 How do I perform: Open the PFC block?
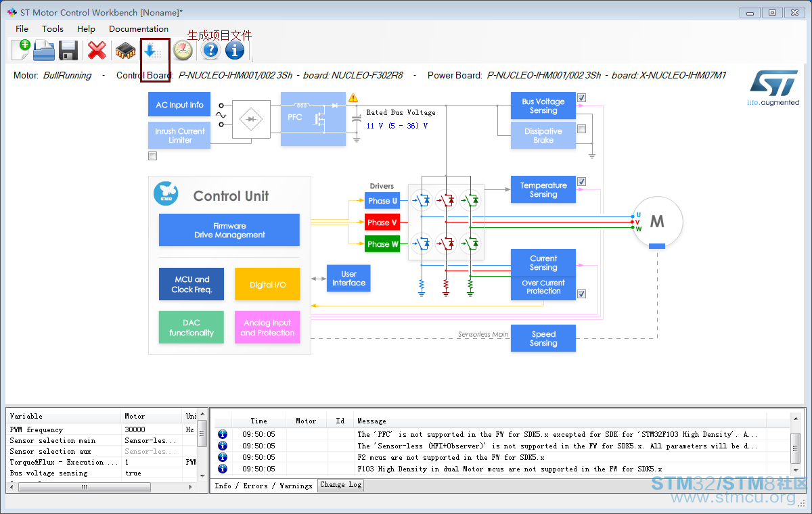click(x=313, y=119)
